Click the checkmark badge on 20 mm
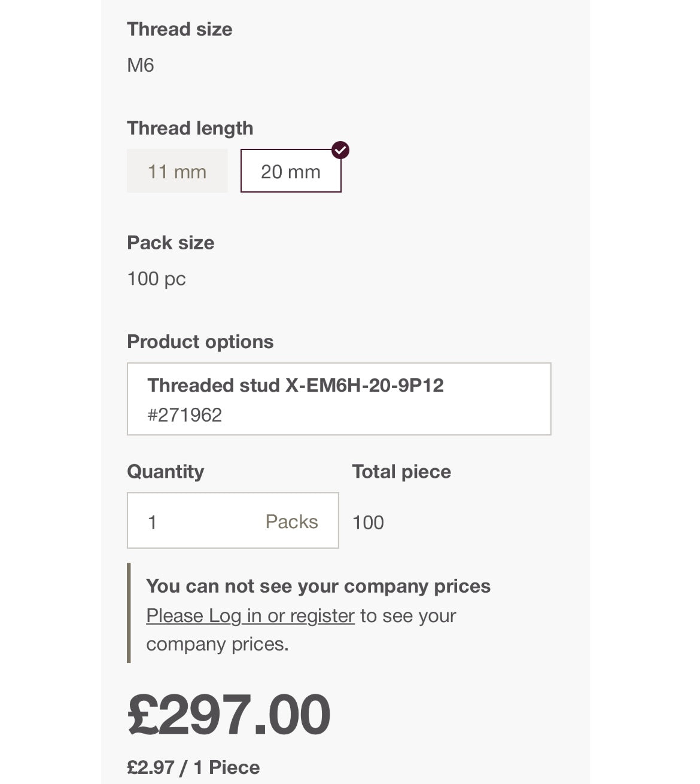The image size is (700, 784). (340, 150)
